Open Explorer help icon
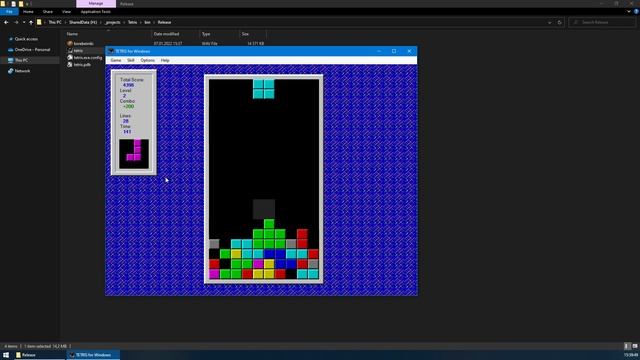Image resolution: width=640 pixels, height=360 pixels. tap(636, 12)
